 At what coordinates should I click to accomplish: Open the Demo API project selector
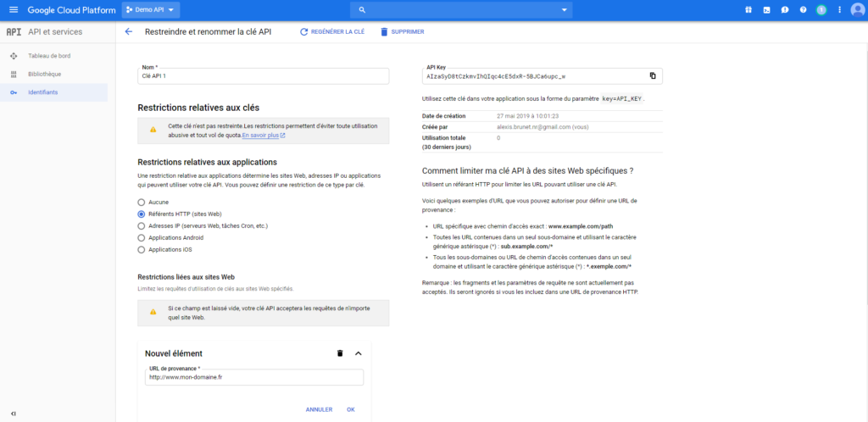point(151,10)
